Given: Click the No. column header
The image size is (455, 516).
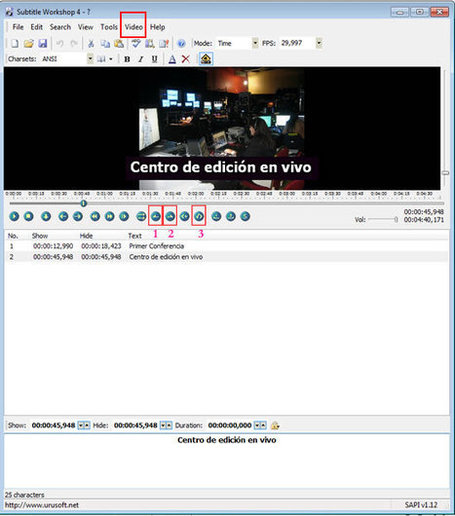Looking at the screenshot, I should (13, 236).
